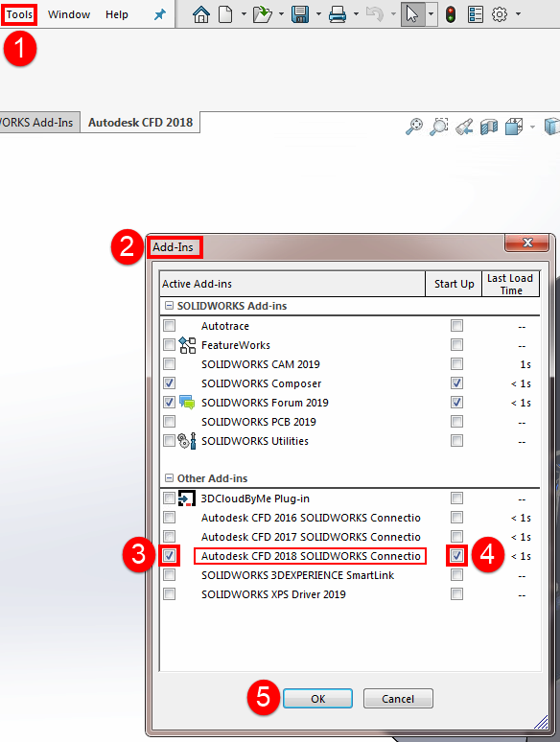Switch to SOLIDWORKS Add-Ins tab
560x742 pixels.
pyautogui.click(x=37, y=123)
